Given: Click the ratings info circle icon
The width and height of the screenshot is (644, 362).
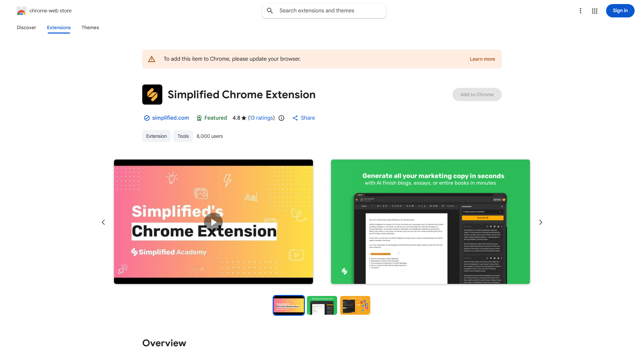Looking at the screenshot, I should pos(281,118).
